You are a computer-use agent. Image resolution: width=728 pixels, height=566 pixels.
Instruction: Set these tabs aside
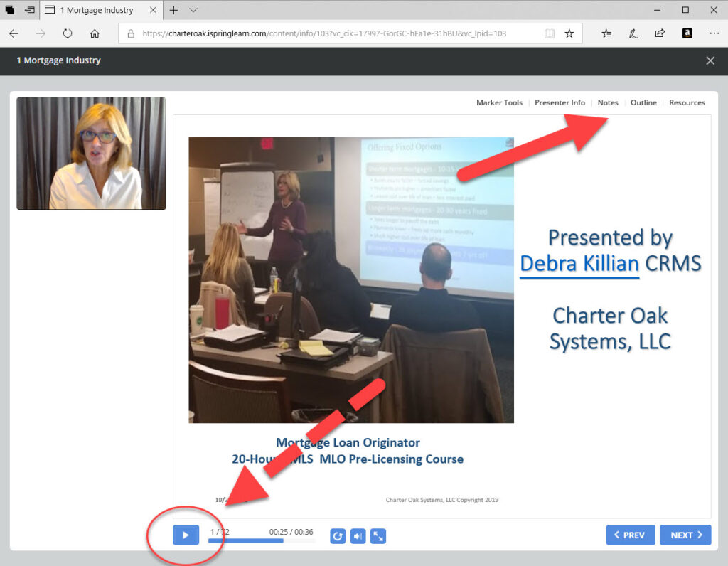point(30,10)
